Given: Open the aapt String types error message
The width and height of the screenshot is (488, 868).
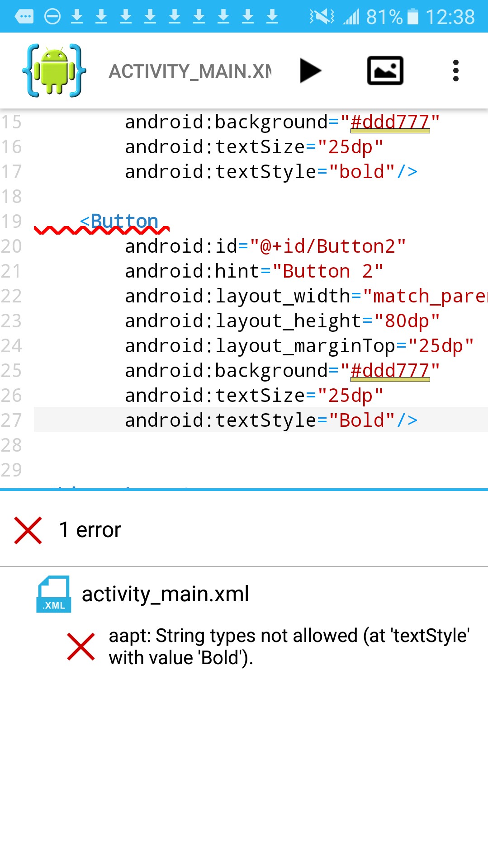Looking at the screenshot, I should coord(289,646).
